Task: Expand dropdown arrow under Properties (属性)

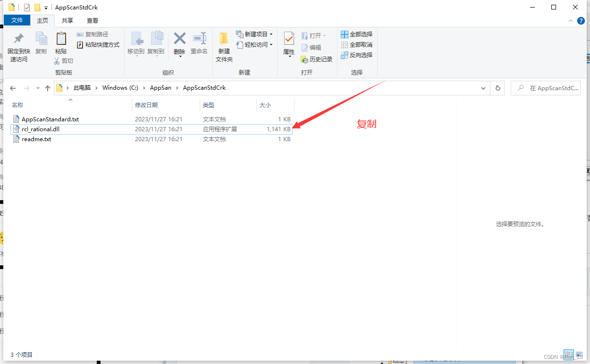Action: [289, 57]
